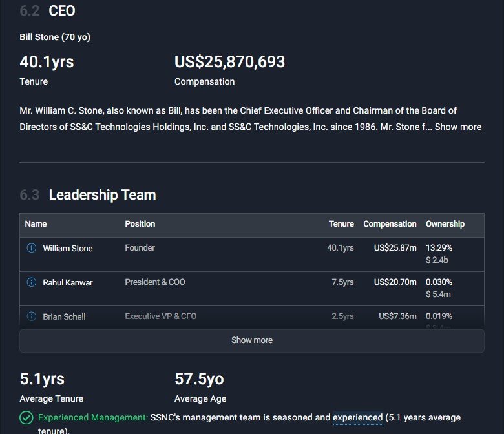Click the Leadership Team section heading
This screenshot has height=434, width=504.
[102, 195]
